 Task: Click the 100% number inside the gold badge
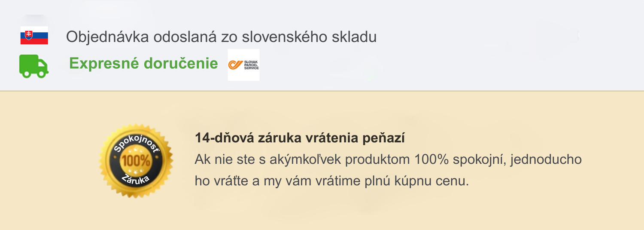coord(136,161)
